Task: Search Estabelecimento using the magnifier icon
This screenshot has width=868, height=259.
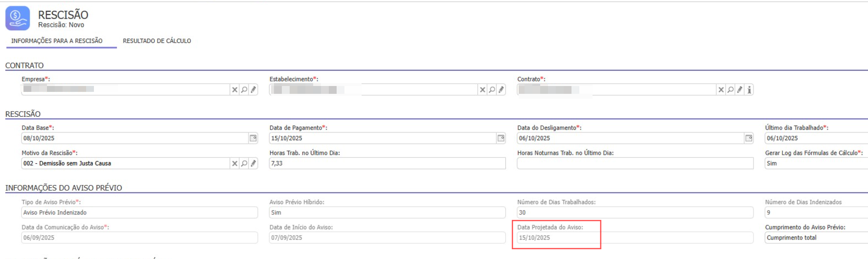Action: pos(492,90)
